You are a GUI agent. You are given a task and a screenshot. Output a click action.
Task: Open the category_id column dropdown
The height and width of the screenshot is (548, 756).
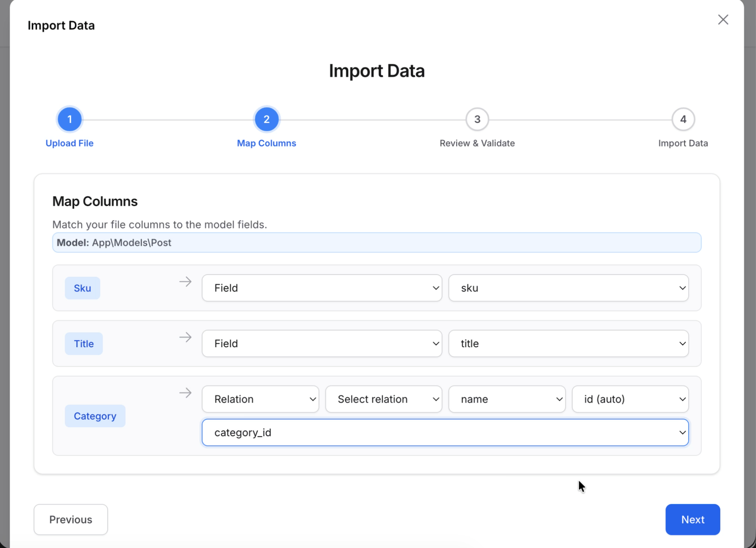pyautogui.click(x=445, y=432)
